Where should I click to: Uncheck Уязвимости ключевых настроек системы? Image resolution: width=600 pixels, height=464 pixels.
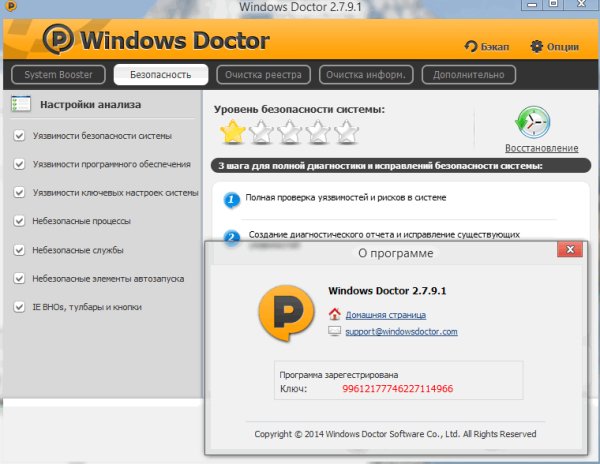(x=19, y=192)
